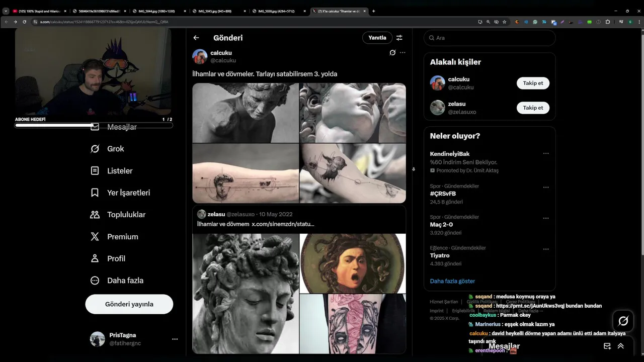This screenshot has width=644, height=362.
Task: Follow zelasu with Takip et
Action: pos(533,108)
